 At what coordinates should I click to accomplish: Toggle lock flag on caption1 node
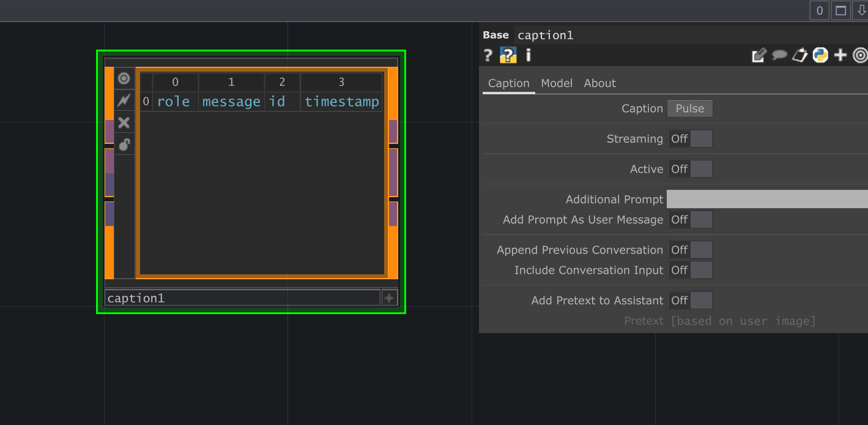(124, 145)
